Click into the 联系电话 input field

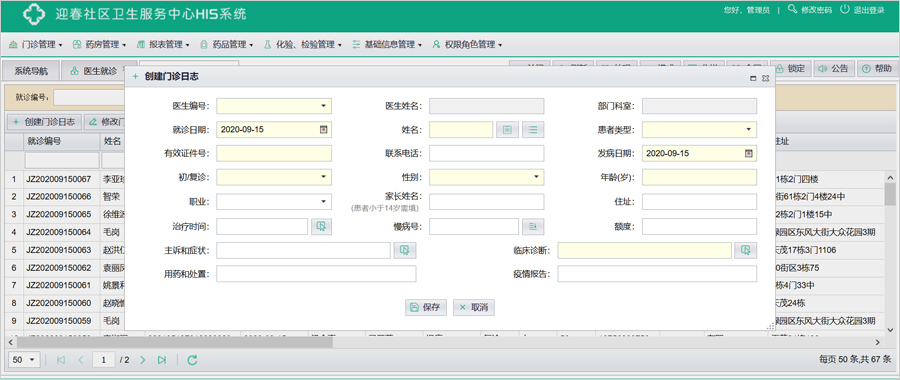(x=487, y=153)
